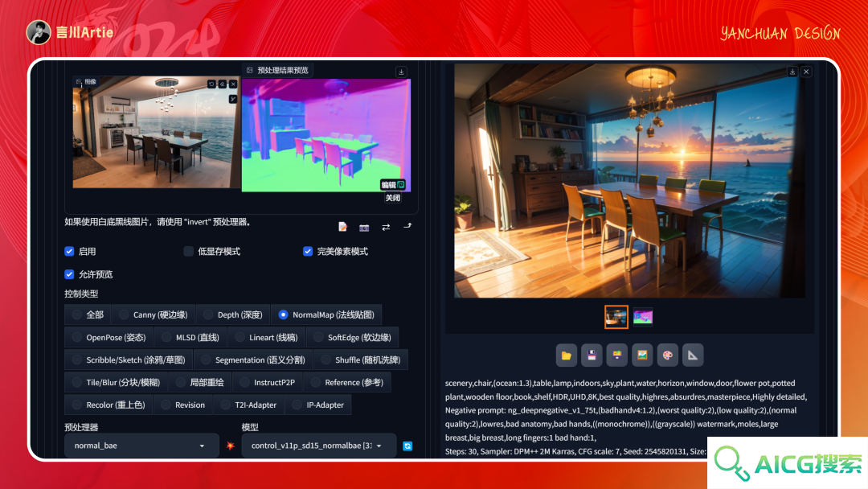Select the 局部重绘 inpaint control type

tap(200, 383)
